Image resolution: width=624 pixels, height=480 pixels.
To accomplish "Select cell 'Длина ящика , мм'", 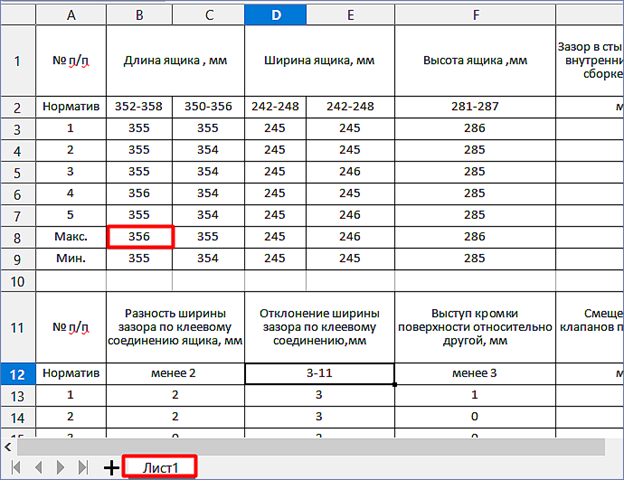I will point(176,61).
